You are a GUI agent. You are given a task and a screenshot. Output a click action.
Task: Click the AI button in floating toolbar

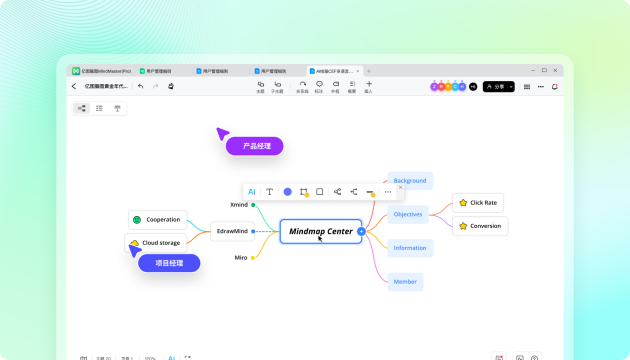pos(252,192)
